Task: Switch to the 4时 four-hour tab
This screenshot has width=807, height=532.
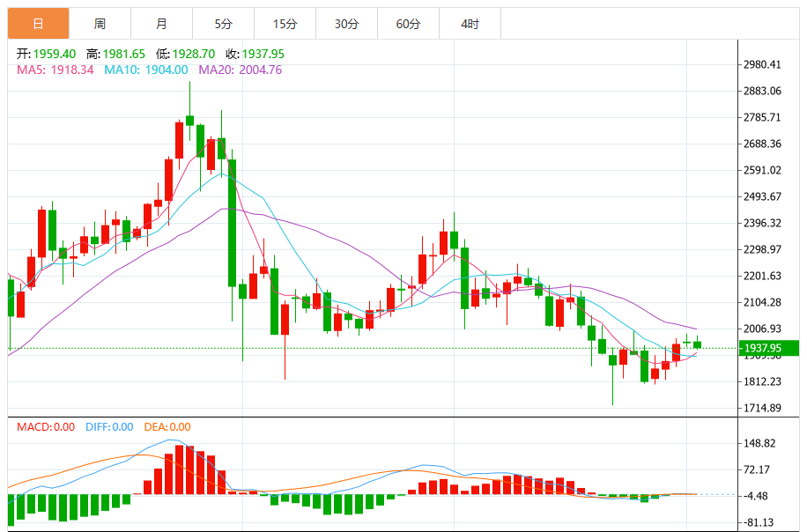Action: pos(470,24)
